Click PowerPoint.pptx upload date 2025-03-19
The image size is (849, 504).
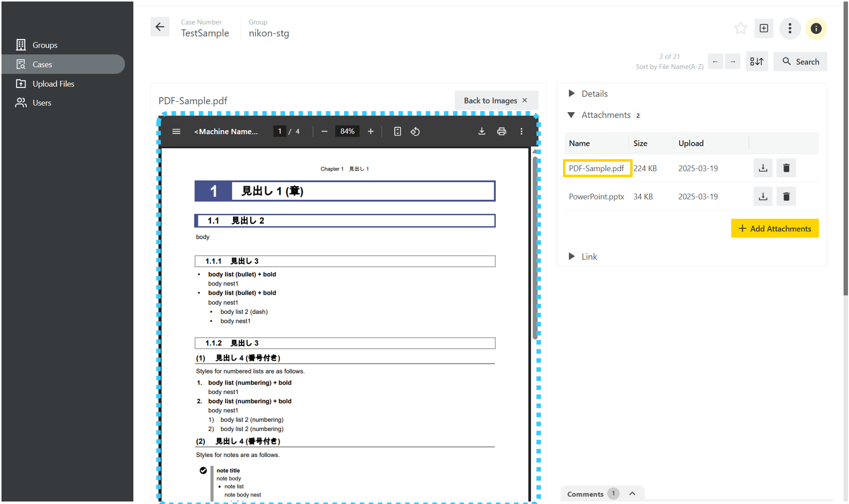pos(698,197)
